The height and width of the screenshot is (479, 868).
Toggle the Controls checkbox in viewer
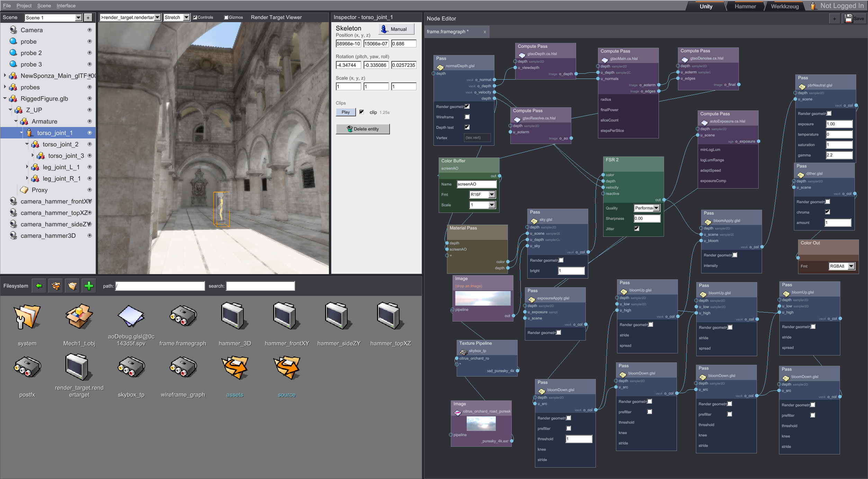pyautogui.click(x=195, y=17)
